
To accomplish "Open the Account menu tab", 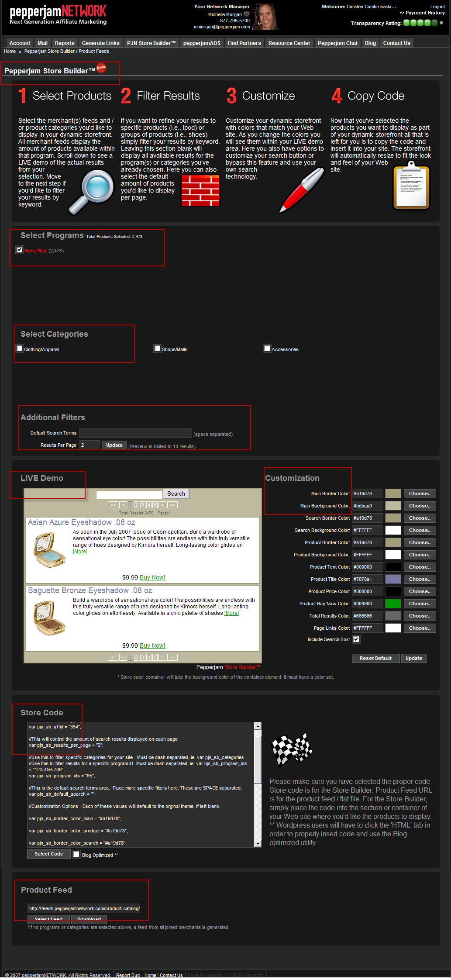I will 20,43.
